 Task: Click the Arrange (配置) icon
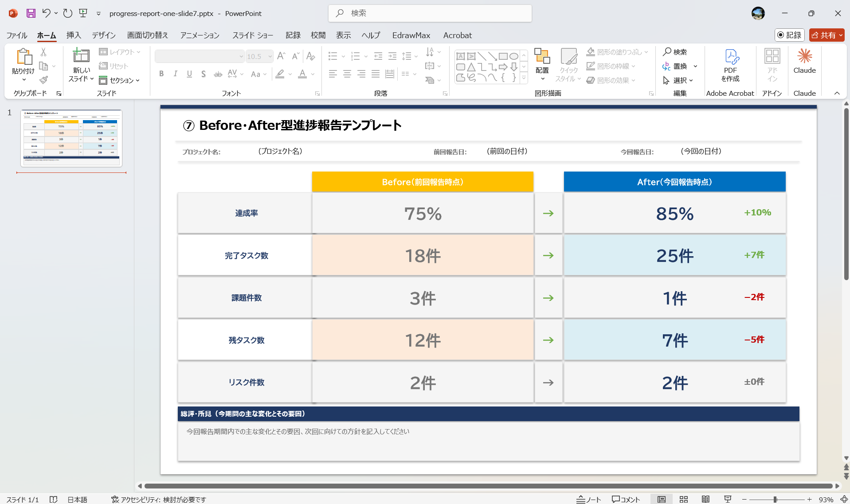[x=542, y=56]
